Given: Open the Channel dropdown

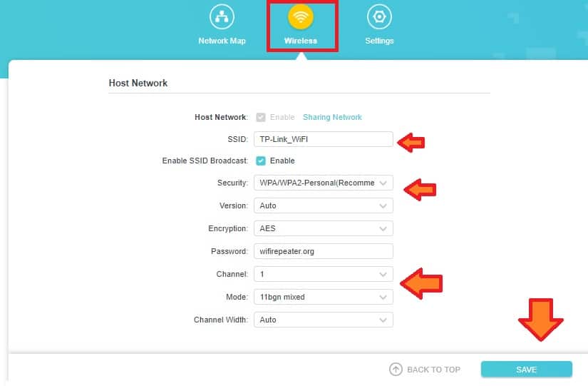Looking at the screenshot, I should (323, 274).
